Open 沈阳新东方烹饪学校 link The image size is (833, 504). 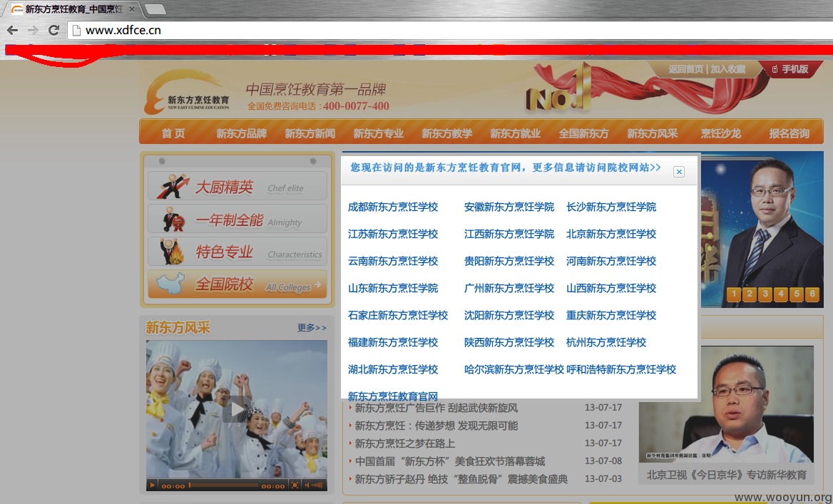tap(509, 315)
